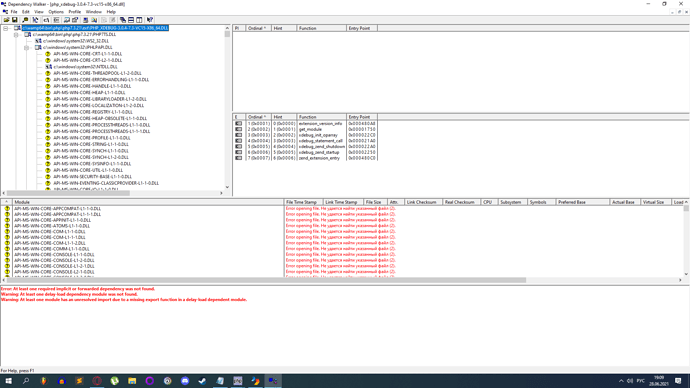
Task: Open the Profile menu
Action: [x=74, y=12]
